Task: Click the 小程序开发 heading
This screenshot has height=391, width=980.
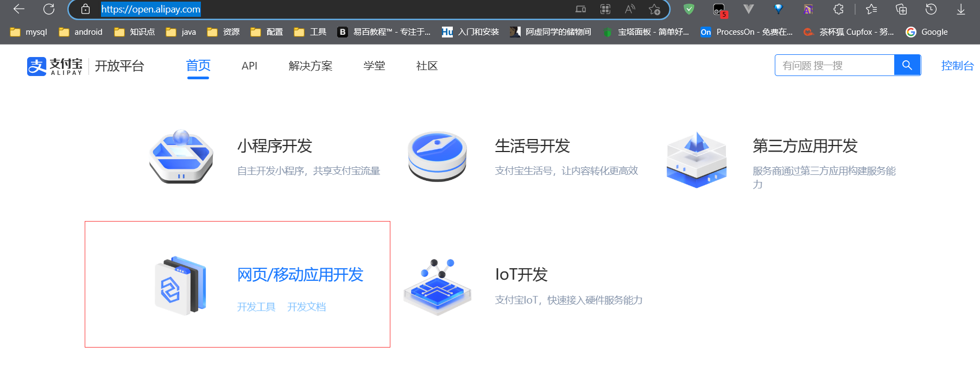Action: 275,146
